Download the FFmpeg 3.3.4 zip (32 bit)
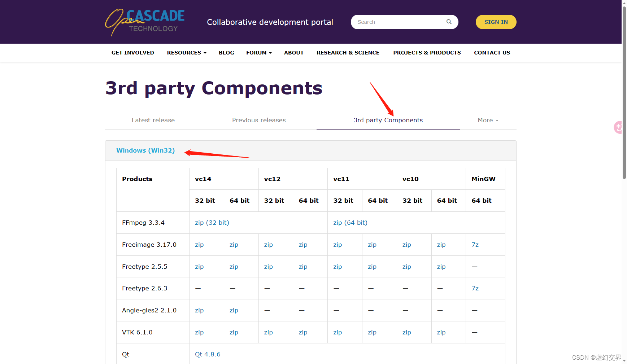Image resolution: width=627 pixels, height=364 pixels. (212, 223)
